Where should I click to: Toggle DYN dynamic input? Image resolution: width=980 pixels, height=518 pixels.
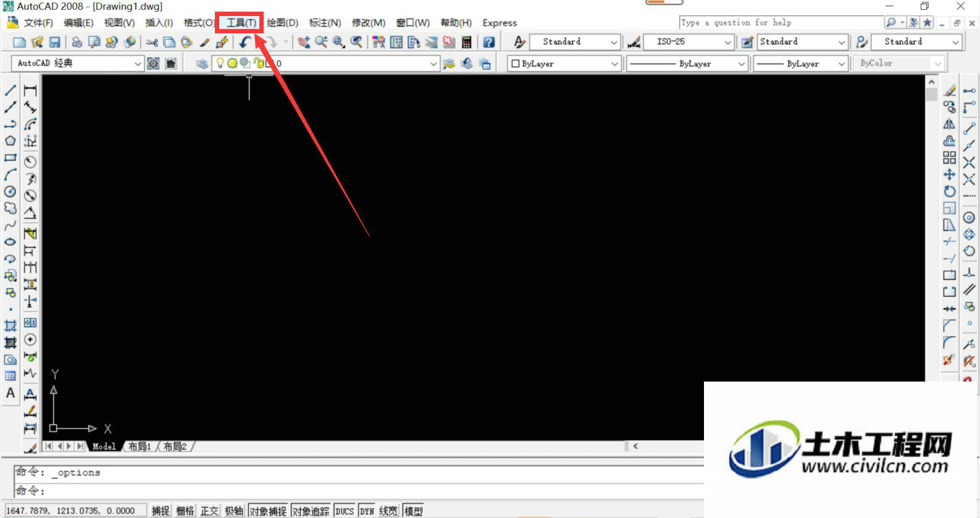[x=367, y=511]
